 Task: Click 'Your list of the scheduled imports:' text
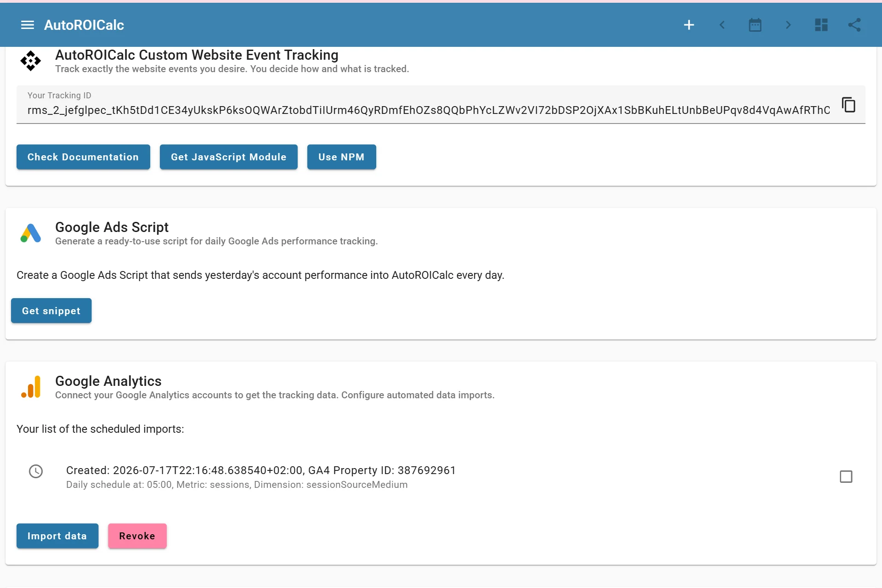(100, 429)
